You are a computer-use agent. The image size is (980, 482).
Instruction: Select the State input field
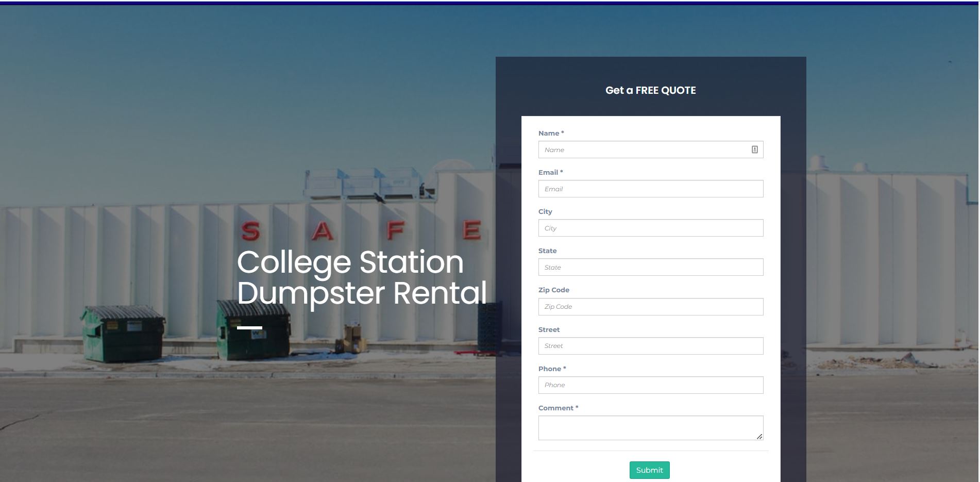[x=651, y=267]
